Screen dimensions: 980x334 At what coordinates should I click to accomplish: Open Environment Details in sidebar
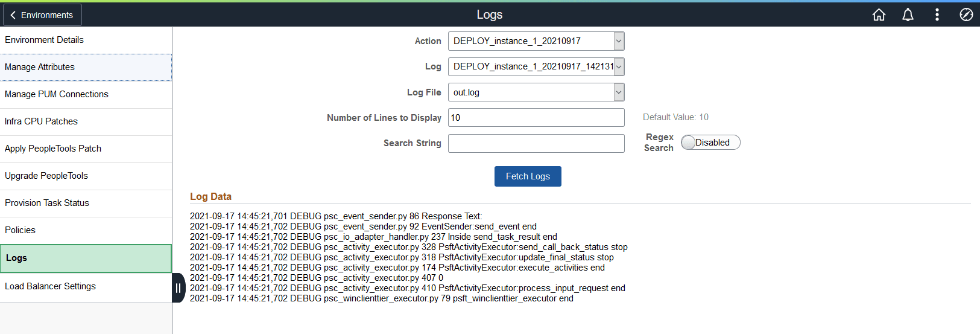click(x=86, y=40)
